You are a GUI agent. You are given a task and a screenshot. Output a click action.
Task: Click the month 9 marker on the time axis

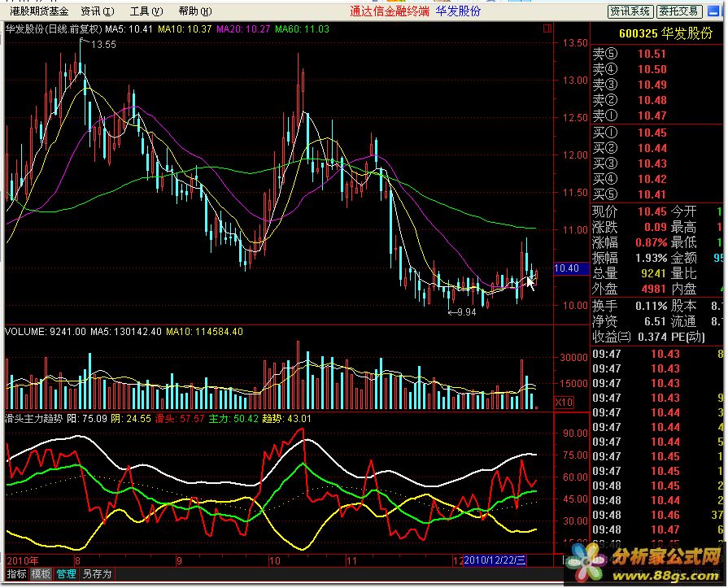point(179,560)
